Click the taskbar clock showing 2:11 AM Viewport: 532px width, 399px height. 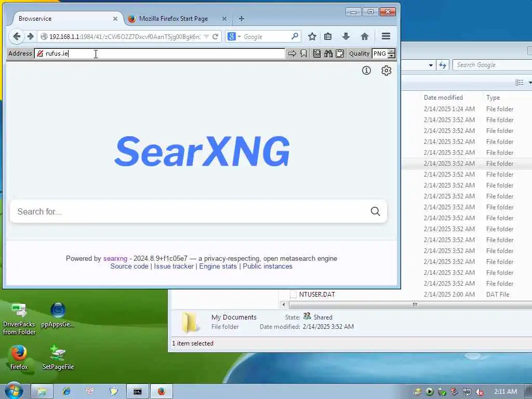[506, 392]
